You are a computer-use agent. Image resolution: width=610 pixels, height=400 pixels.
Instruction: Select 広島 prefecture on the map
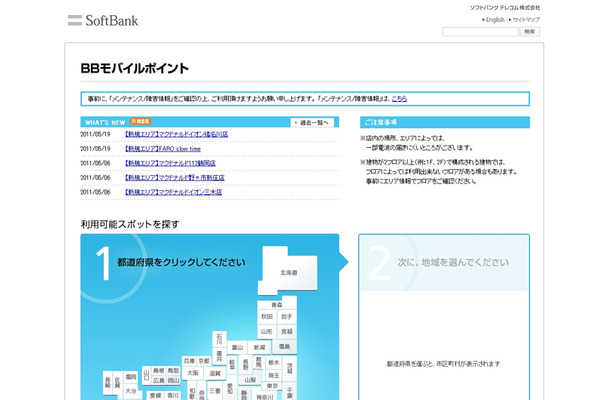158,381
